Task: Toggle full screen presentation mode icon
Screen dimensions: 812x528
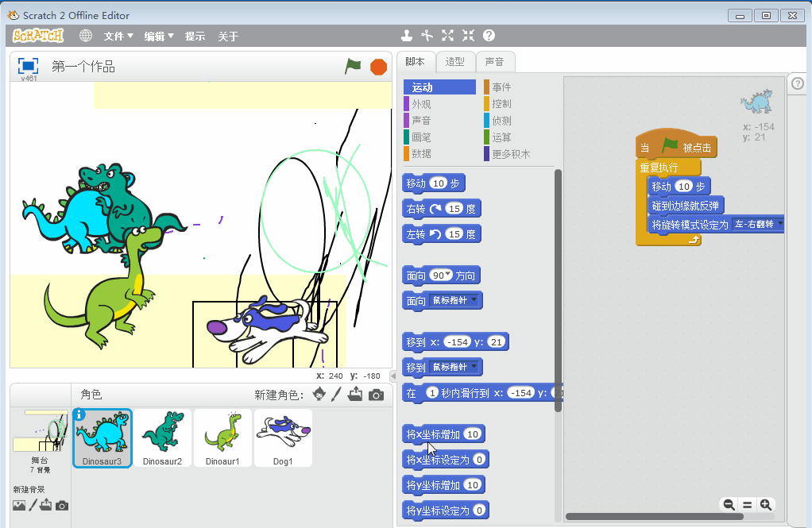Action: 28,66
